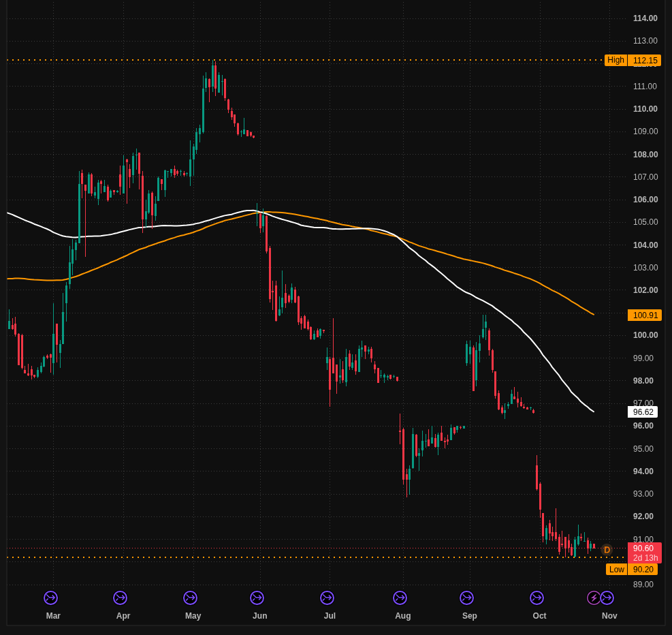Open the roll event icon above Mar
This screenshot has height=635, width=672.
point(50,598)
